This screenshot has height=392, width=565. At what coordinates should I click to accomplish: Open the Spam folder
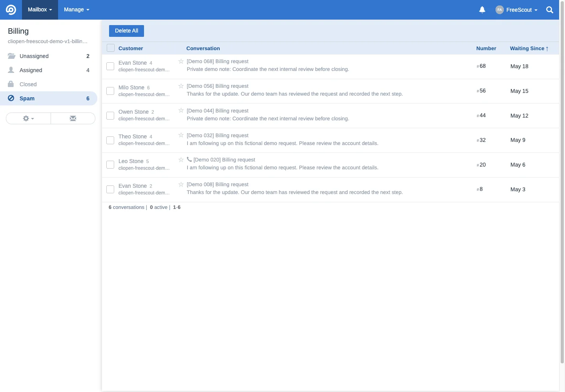click(x=49, y=98)
